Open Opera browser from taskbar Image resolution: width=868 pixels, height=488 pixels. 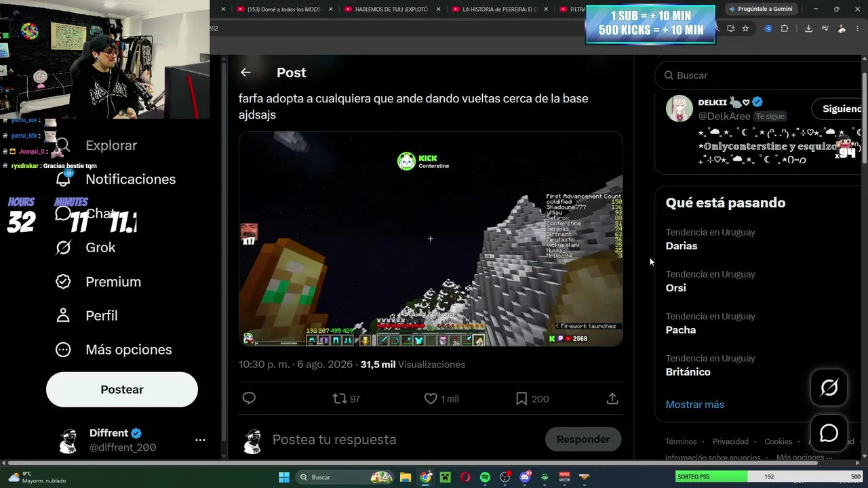[465, 477]
